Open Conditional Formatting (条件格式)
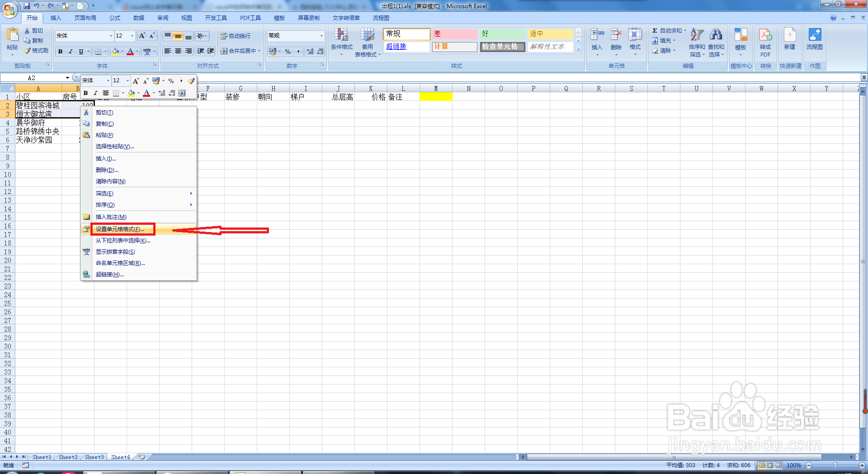The image size is (868, 474). click(341, 42)
